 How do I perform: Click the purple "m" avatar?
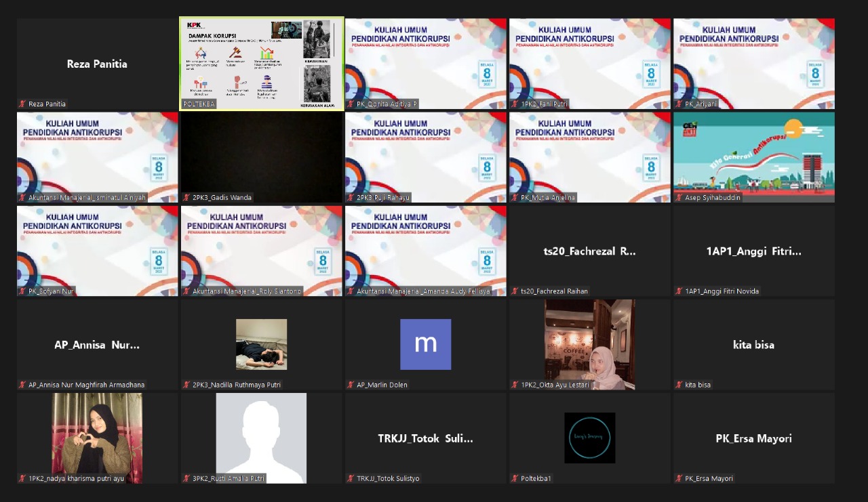click(x=425, y=344)
